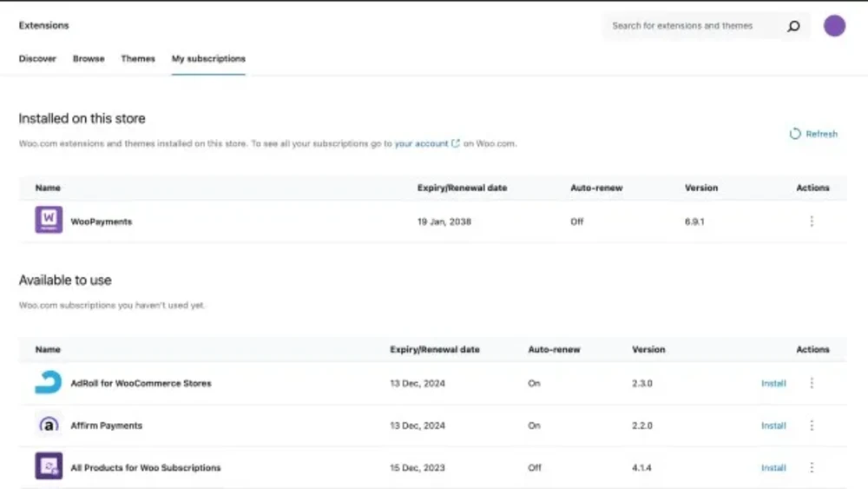This screenshot has width=868, height=489.
Task: Click the WooPayments name text
Action: [102, 221]
